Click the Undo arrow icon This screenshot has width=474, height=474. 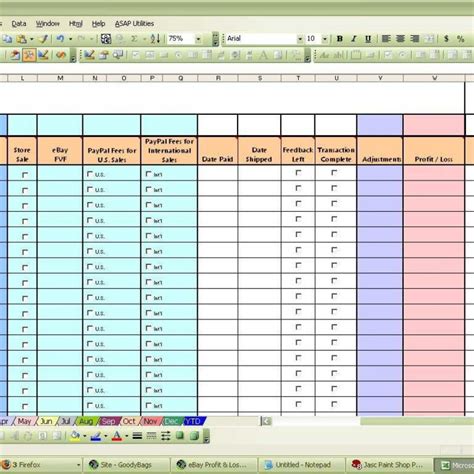[60, 39]
